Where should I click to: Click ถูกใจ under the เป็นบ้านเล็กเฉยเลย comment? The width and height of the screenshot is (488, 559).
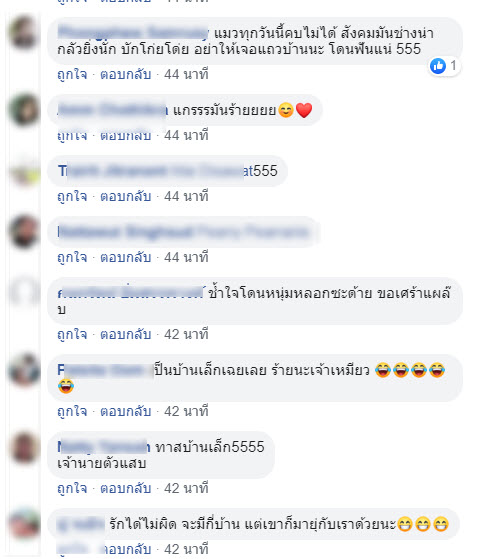(x=72, y=411)
